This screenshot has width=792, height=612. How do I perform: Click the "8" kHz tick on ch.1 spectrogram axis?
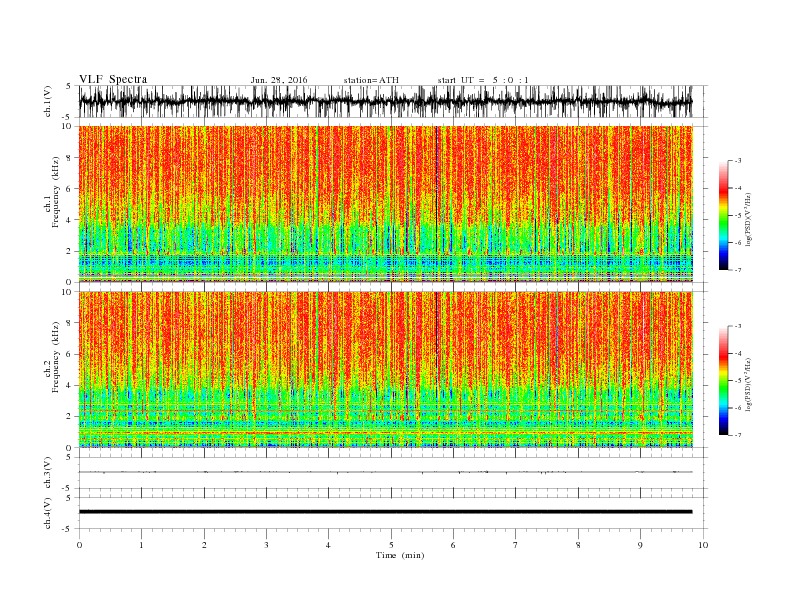69,158
